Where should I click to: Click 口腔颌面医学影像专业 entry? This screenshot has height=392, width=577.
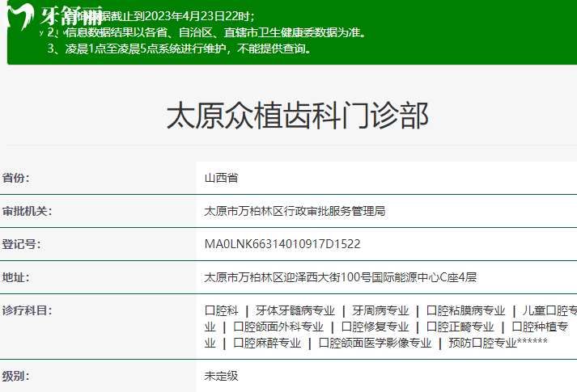click(375, 343)
